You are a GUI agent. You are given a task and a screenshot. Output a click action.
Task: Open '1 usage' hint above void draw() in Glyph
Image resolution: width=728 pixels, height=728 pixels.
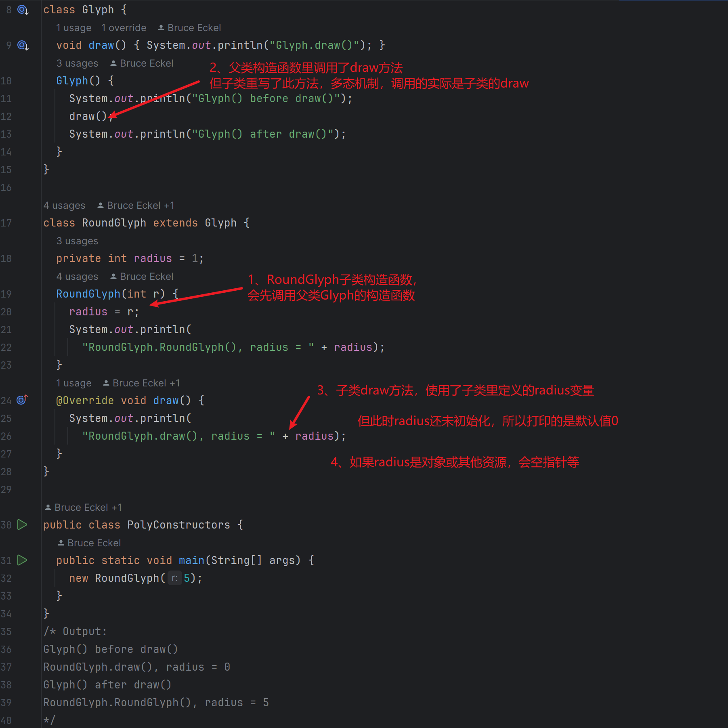[x=74, y=28]
